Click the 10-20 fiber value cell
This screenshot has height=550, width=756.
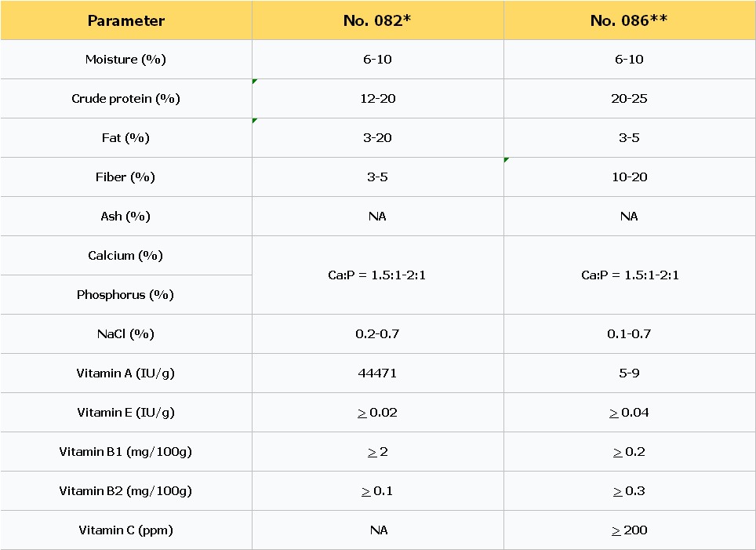point(629,177)
